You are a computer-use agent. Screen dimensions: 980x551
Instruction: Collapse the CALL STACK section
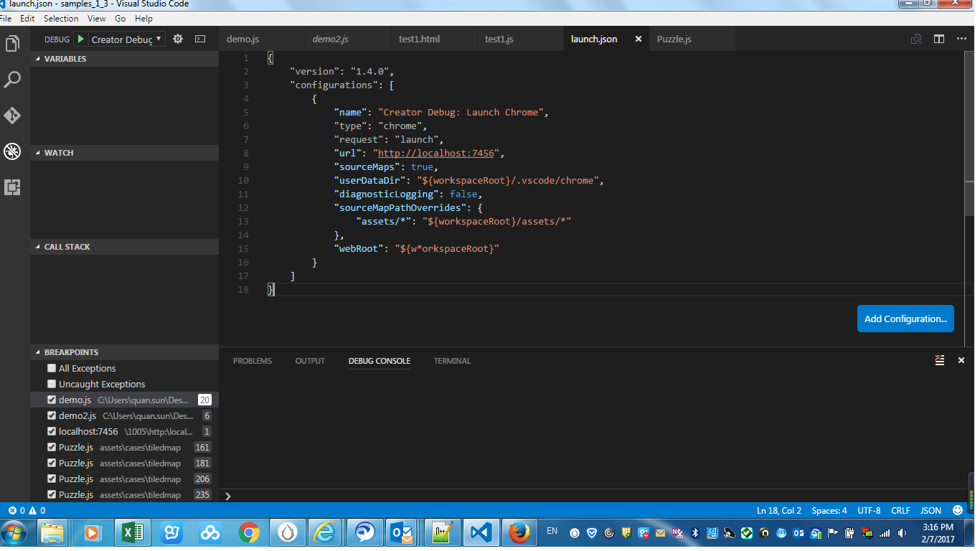[x=124, y=247]
